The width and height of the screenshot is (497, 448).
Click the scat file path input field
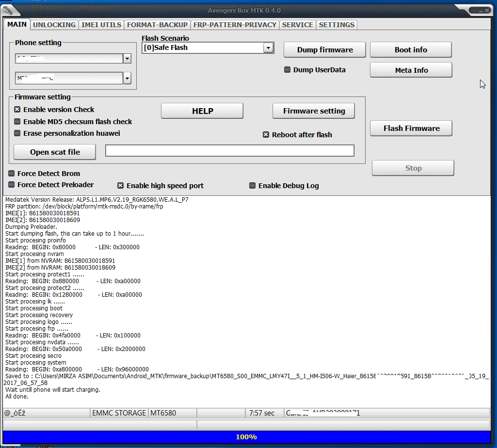click(230, 151)
